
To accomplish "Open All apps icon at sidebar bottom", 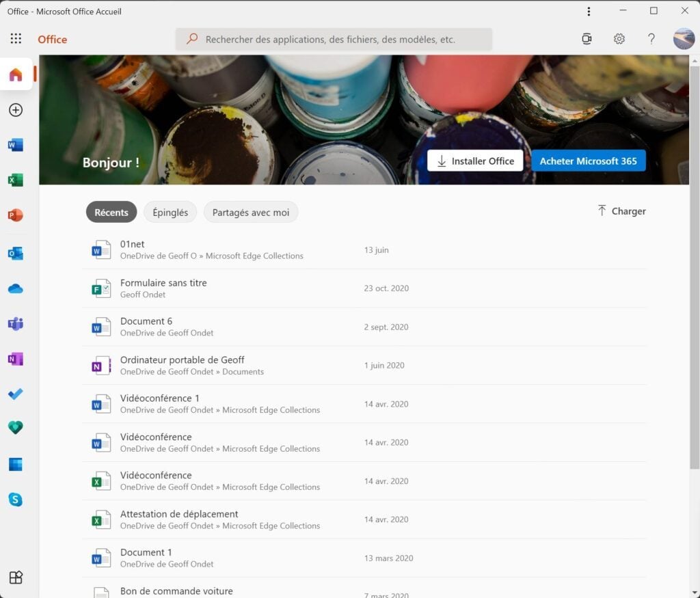I will pyautogui.click(x=16, y=577).
